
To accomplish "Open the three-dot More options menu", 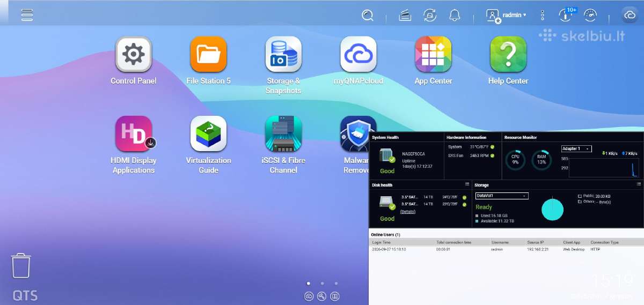I will (x=543, y=15).
